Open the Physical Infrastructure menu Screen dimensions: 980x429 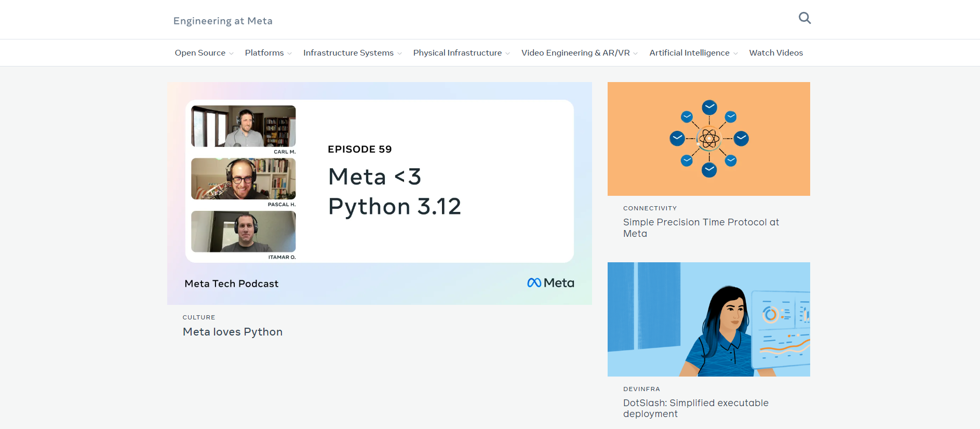[458, 53]
